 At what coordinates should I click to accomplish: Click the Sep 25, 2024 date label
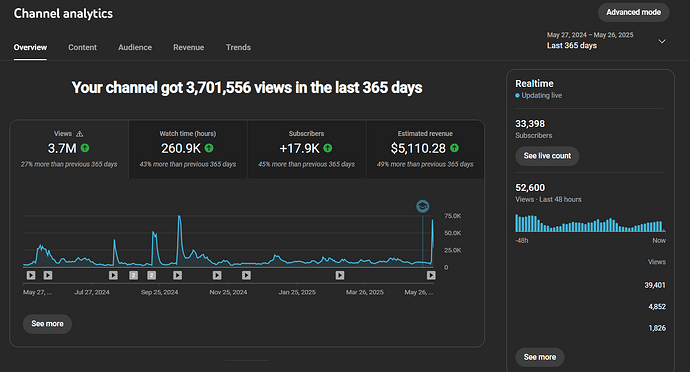[159, 292]
